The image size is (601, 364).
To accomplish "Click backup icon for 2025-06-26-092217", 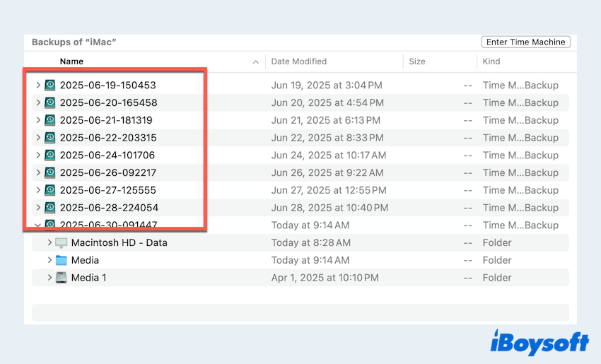I will tap(50, 172).
